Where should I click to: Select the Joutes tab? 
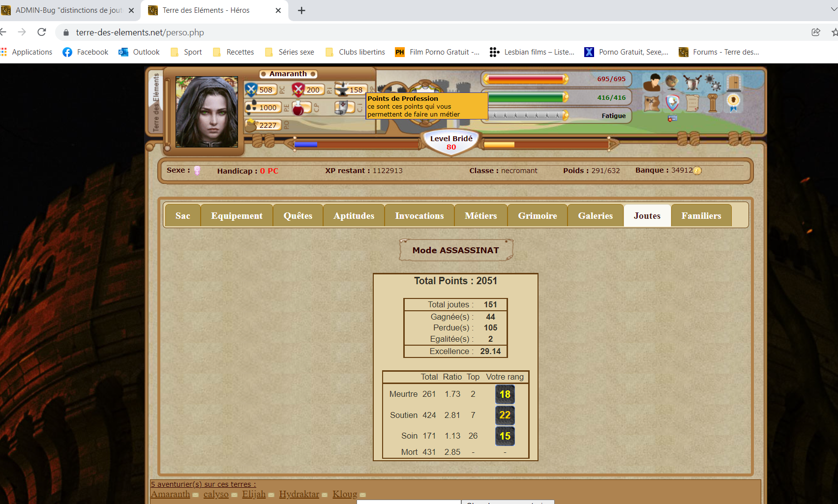click(x=647, y=216)
